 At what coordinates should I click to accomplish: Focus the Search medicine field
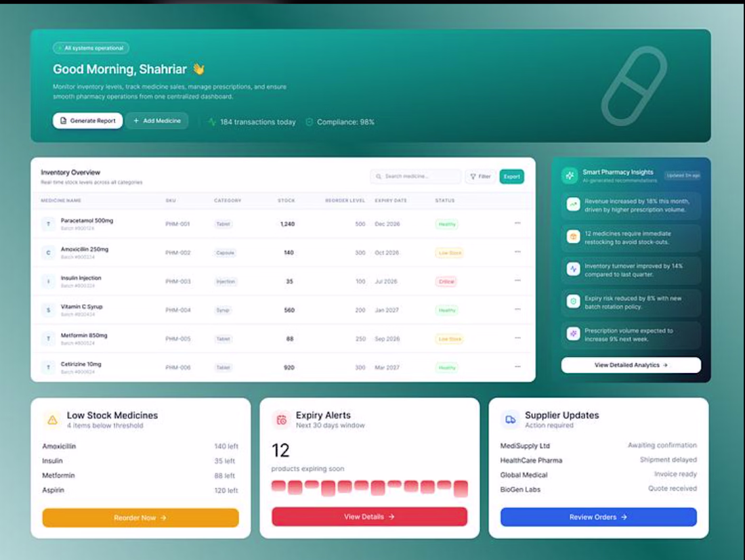point(416,177)
